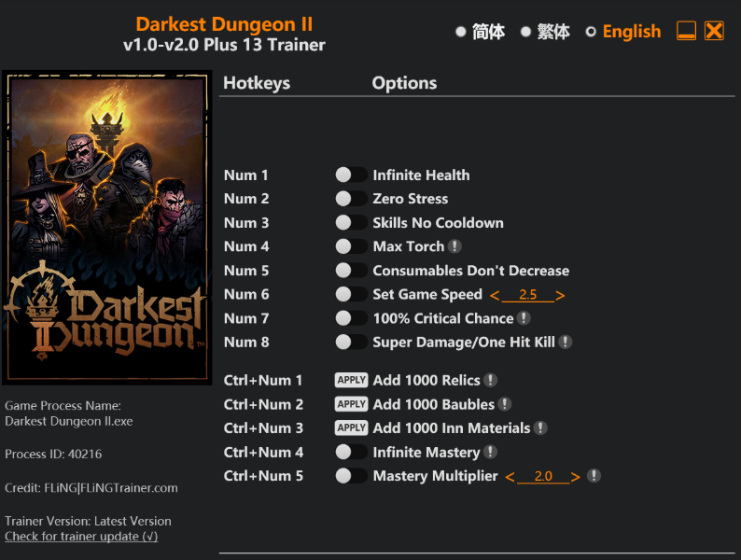Minimize the trainer window

click(686, 31)
